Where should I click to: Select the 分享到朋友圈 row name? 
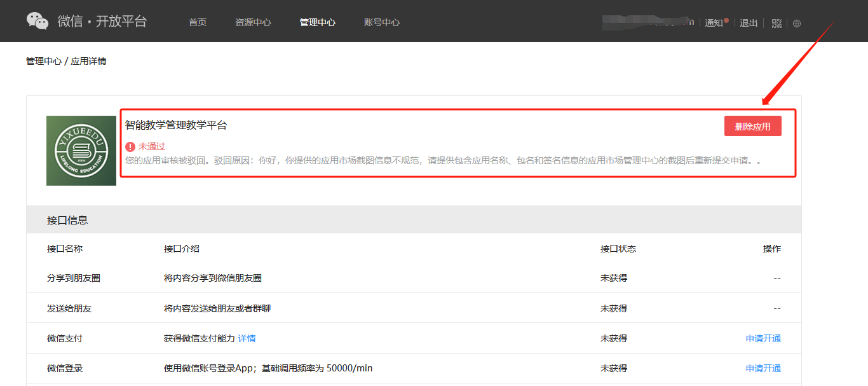coord(74,278)
